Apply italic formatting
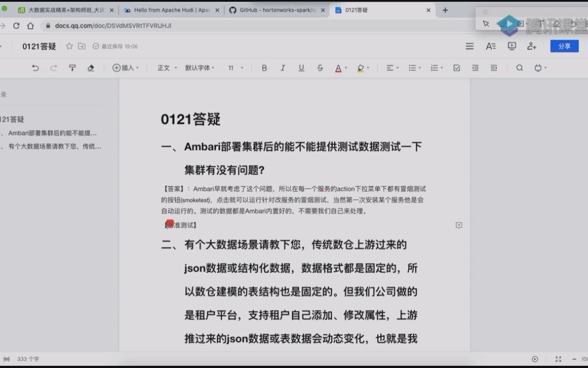This screenshot has height=368, width=588. [x=283, y=68]
